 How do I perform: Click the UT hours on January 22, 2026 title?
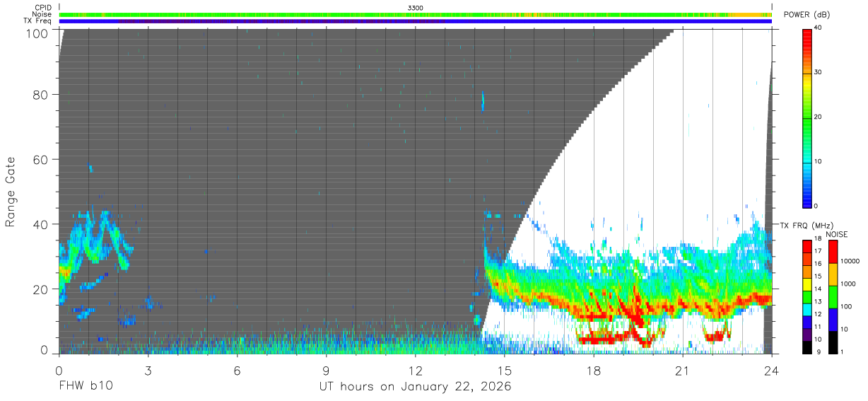point(416,387)
